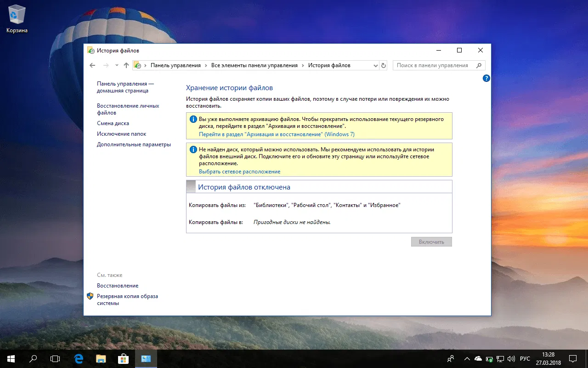Open 'Дополнительные параметры' in the sidebar
Screen dimensions: 588x368
(133, 144)
